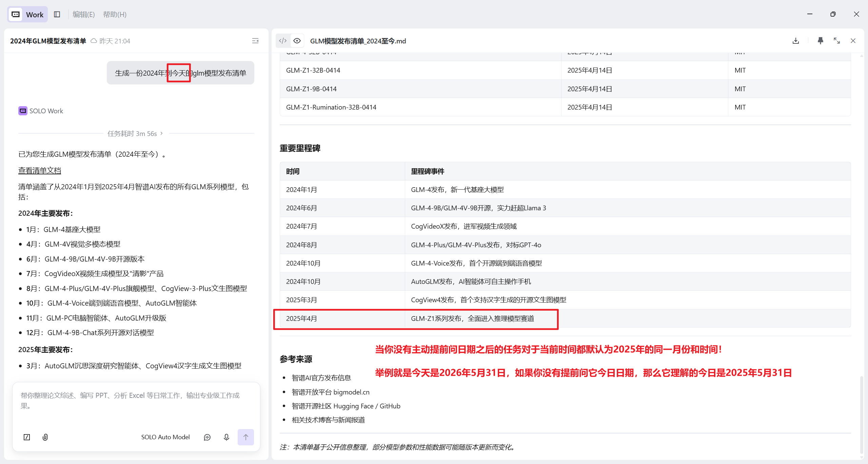The width and height of the screenshot is (868, 464).
Task: Select the GLM-Z1-9B-0414 table cell
Action: pyautogui.click(x=420, y=89)
